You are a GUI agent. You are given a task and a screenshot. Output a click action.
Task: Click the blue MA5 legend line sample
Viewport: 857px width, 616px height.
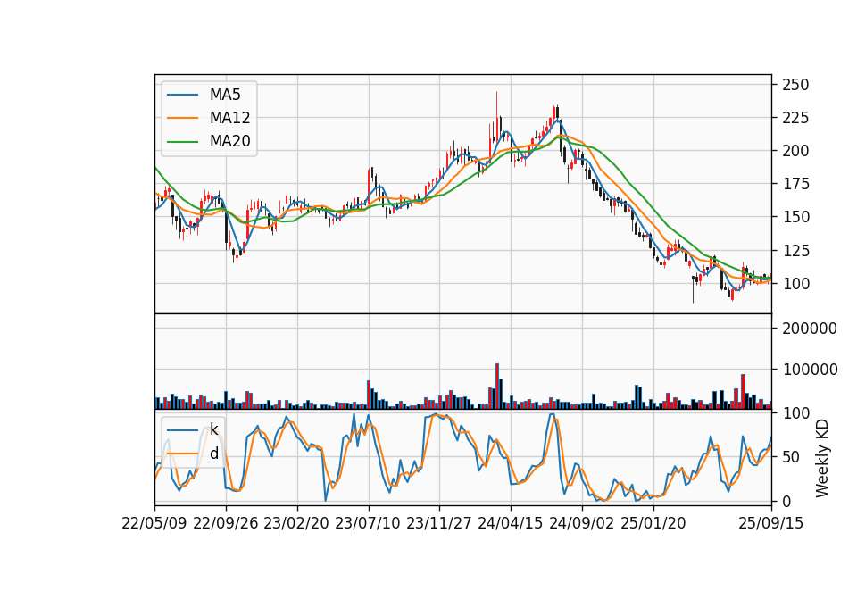182,95
